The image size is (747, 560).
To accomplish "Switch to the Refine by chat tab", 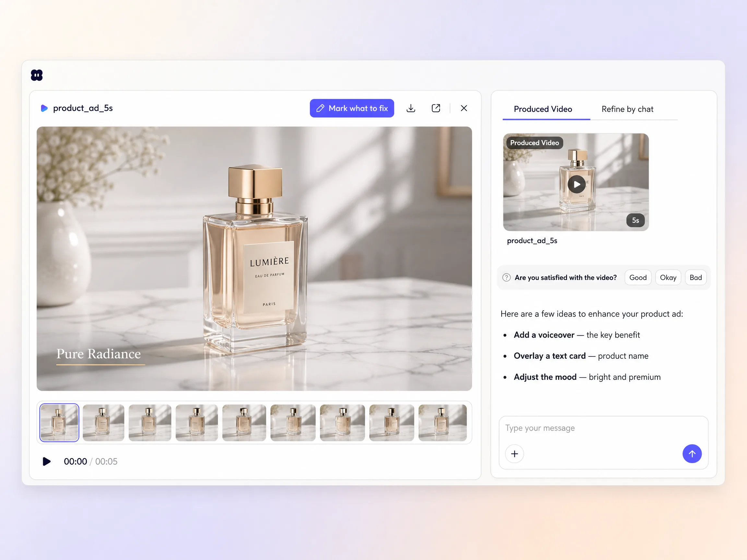I will 627,109.
